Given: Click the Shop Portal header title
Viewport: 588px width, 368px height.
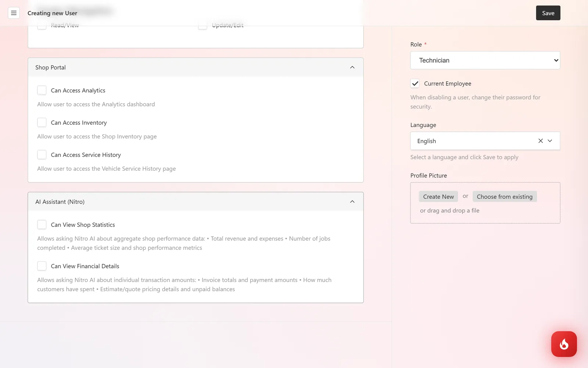Looking at the screenshot, I should pos(50,67).
